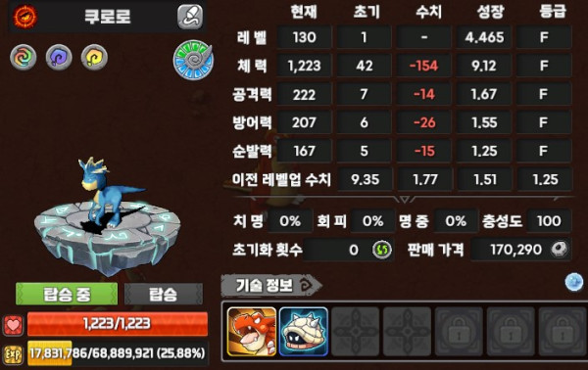This screenshot has height=370, width=588.
Task: Click the red HP bar 1,223/1,223
Action: tap(118, 324)
